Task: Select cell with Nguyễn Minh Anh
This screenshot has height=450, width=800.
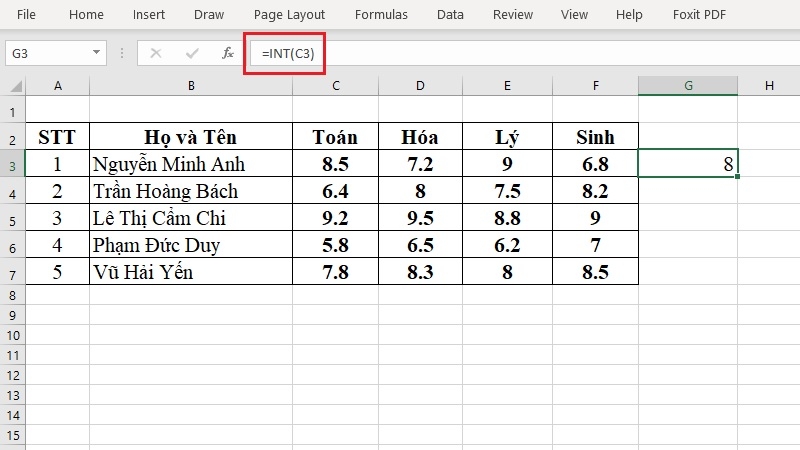Action: tap(191, 163)
